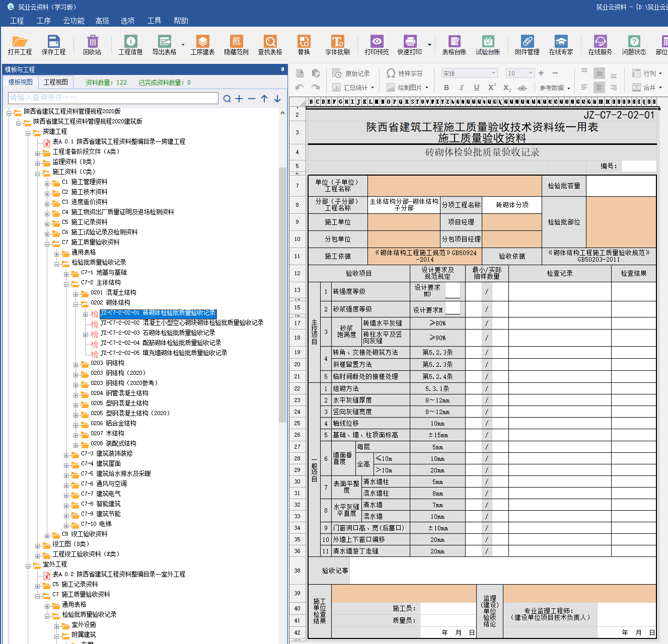The image size is (668, 644).
Task: Click the 原始记录 toolbar button
Action: pyautogui.click(x=351, y=73)
